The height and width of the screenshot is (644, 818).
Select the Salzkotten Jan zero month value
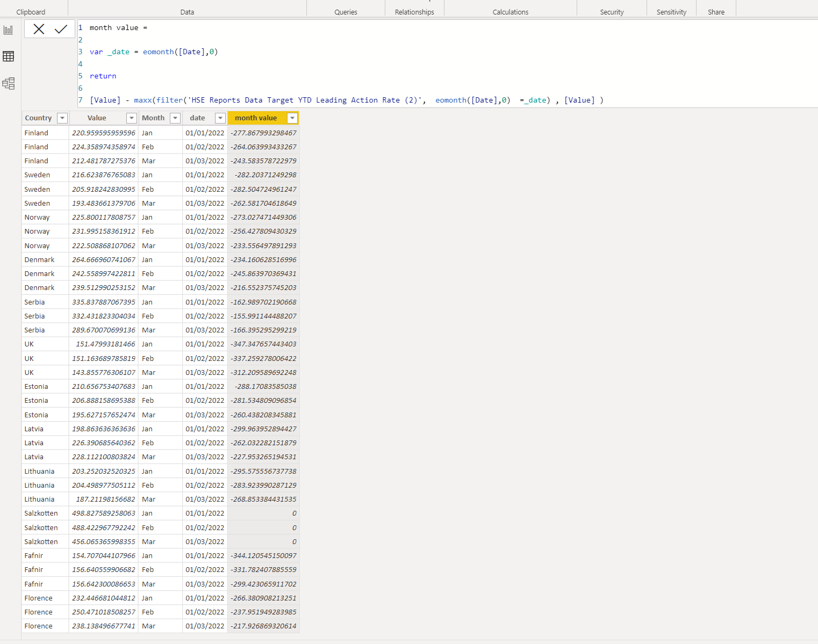(263, 513)
